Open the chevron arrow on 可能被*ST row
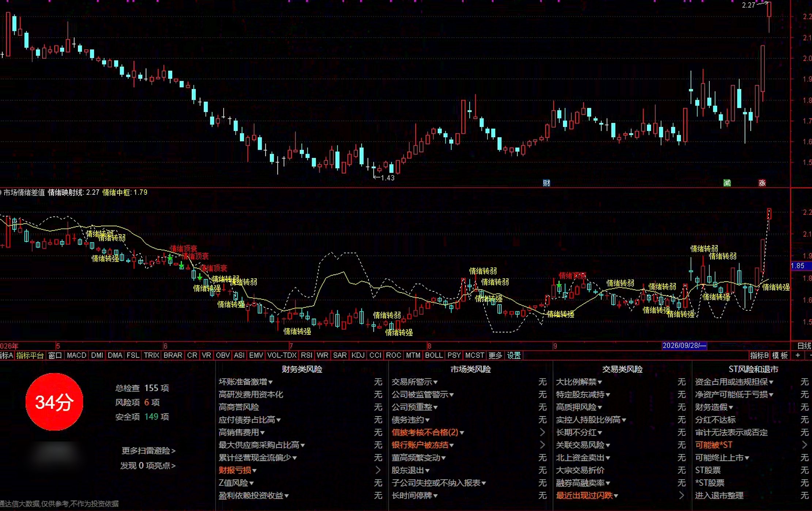Screen dimensions: 812x511 pos(804,445)
